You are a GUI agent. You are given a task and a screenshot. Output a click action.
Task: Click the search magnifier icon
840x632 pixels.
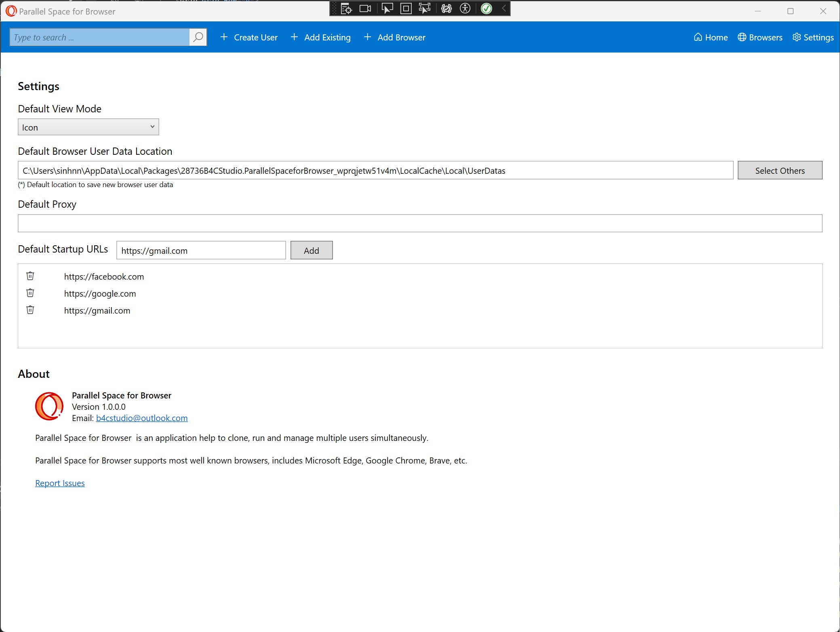point(198,37)
